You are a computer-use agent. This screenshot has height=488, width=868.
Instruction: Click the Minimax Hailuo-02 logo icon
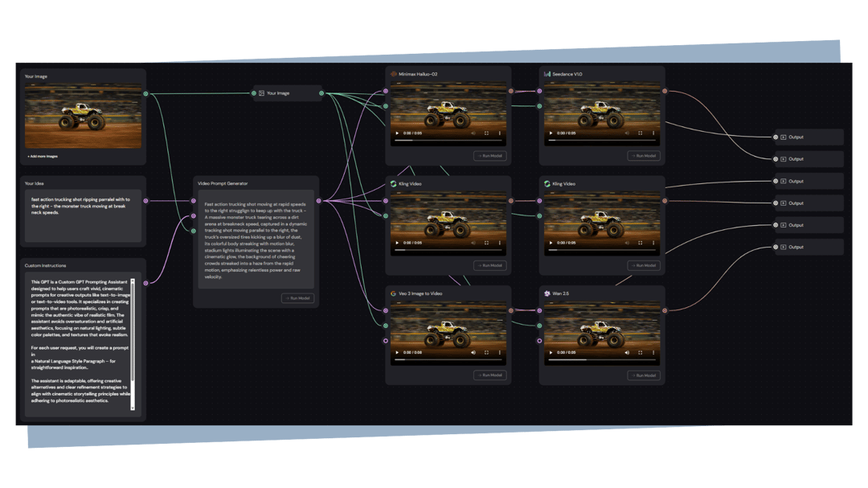pyautogui.click(x=393, y=74)
